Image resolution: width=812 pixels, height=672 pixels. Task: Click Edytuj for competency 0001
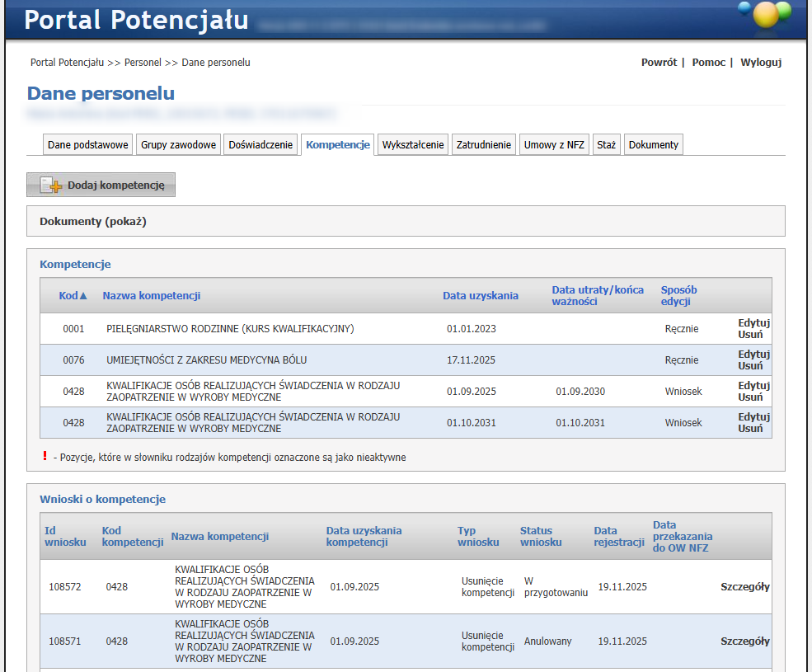(753, 323)
